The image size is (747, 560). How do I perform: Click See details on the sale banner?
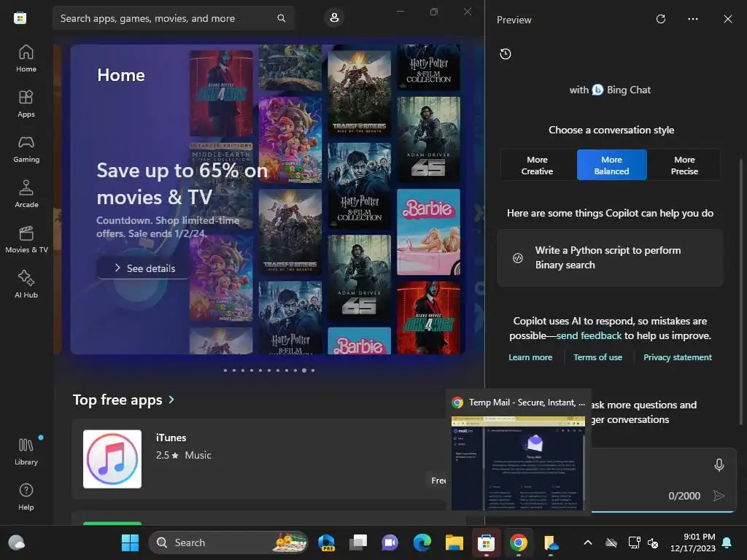(x=145, y=268)
